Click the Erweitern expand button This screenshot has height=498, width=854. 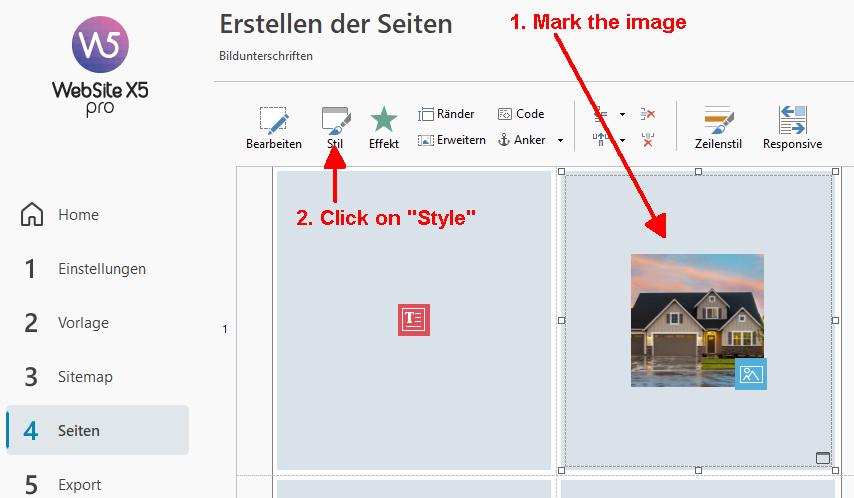click(x=451, y=140)
